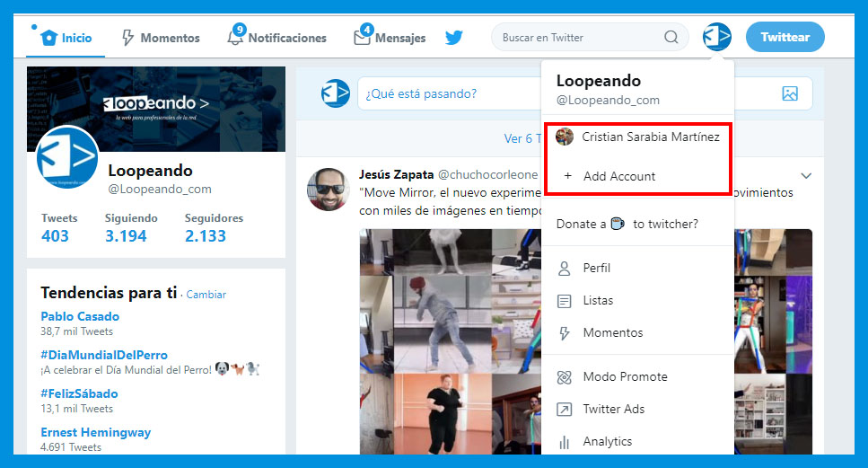This screenshot has height=468, width=868.
Task: Open the profile avatar menu in navbar
Action: 717,37
